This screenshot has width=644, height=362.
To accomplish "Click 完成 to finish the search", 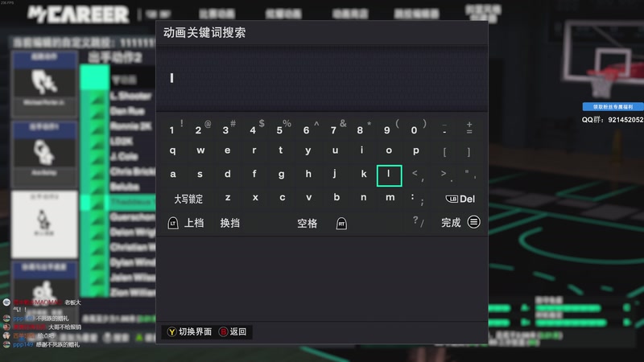I will pos(451,223).
